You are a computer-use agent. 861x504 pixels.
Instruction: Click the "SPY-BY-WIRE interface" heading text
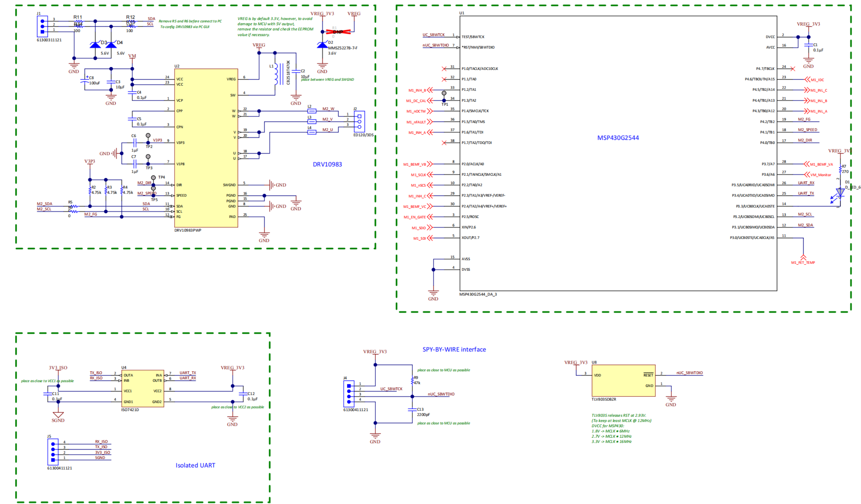click(x=454, y=349)
